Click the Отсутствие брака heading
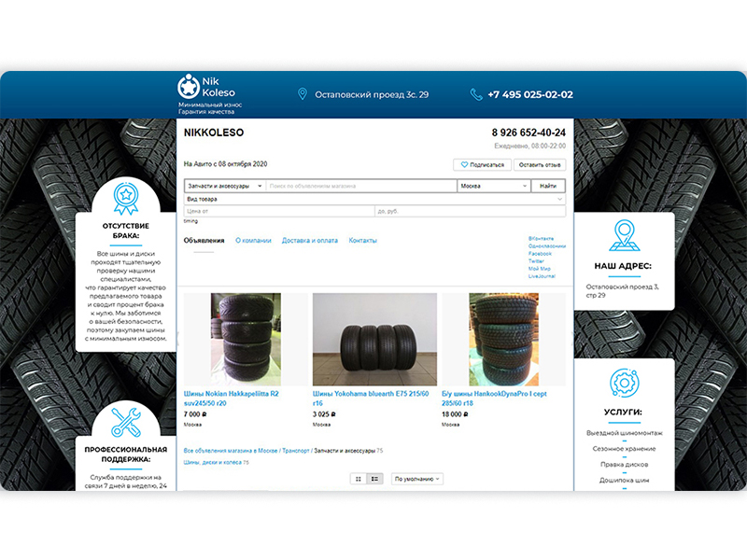The image size is (747, 560). pyautogui.click(x=126, y=231)
